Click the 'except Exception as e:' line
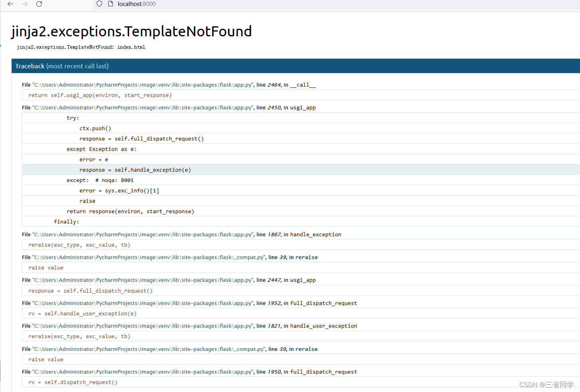This screenshot has height=392, width=580. point(301,149)
